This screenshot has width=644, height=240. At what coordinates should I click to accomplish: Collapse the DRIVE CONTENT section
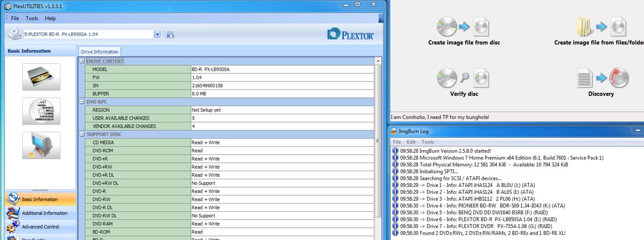point(83,61)
